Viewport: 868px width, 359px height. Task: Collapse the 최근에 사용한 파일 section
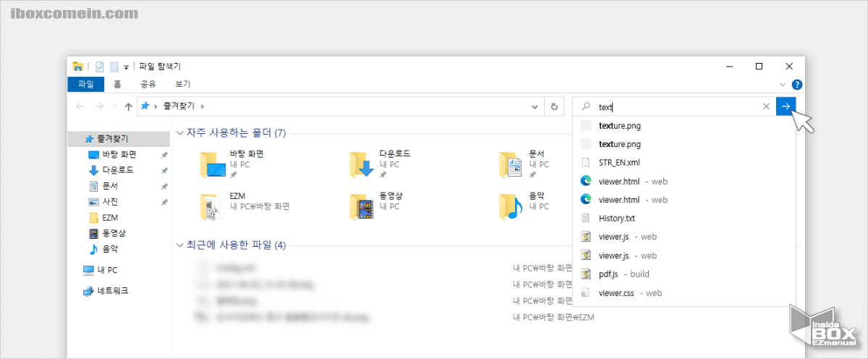(180, 245)
